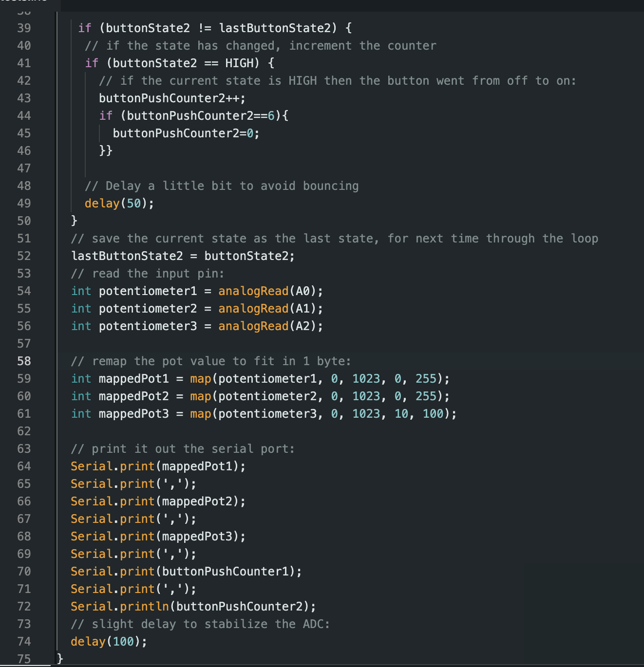Click the comment about remapping pot value
This screenshot has height=667, width=644.
(x=210, y=361)
